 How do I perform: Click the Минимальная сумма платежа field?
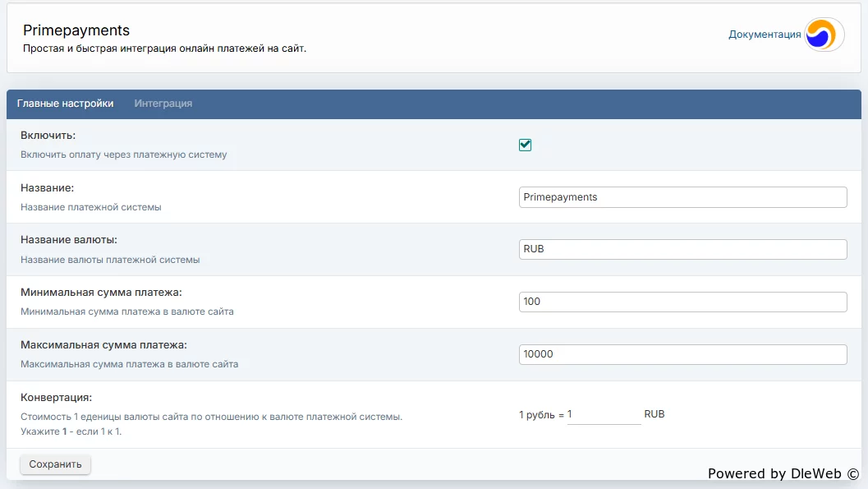point(682,302)
